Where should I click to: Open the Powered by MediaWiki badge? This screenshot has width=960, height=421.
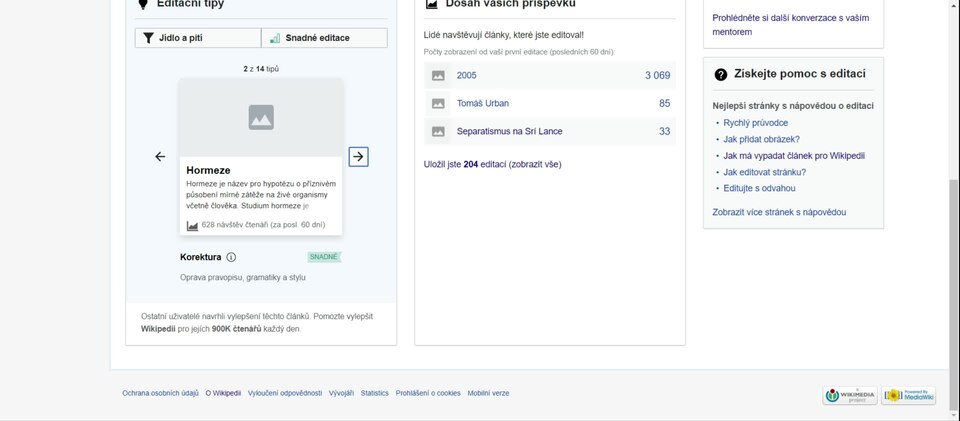tap(909, 395)
